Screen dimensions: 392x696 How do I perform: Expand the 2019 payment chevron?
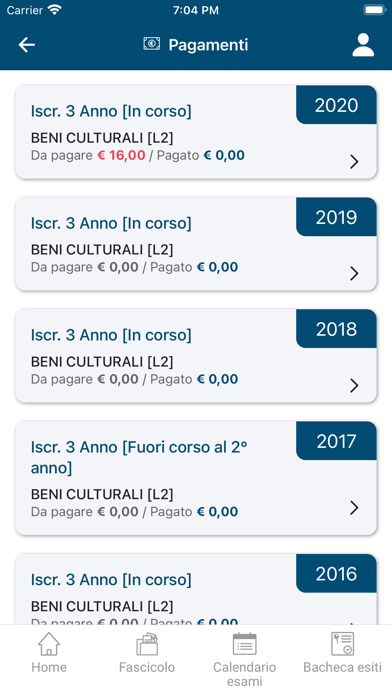(x=354, y=273)
